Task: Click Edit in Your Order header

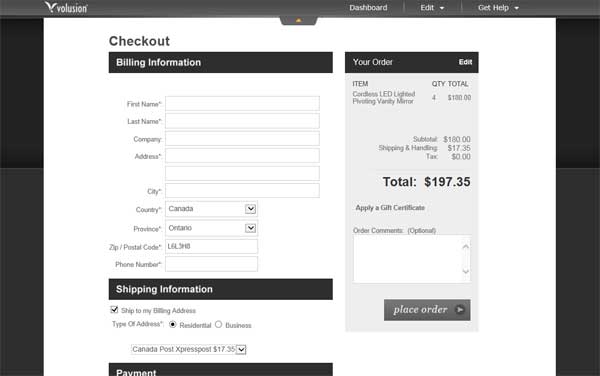Action: 465,62
